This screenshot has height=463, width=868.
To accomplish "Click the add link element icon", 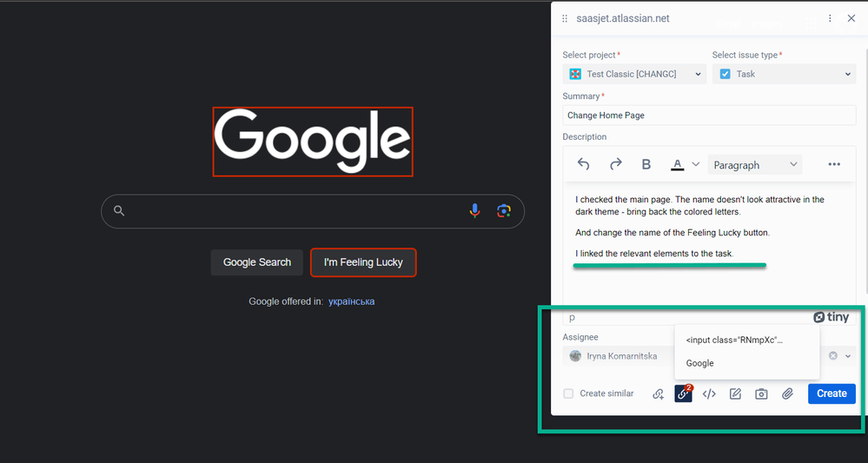I will pos(659,394).
